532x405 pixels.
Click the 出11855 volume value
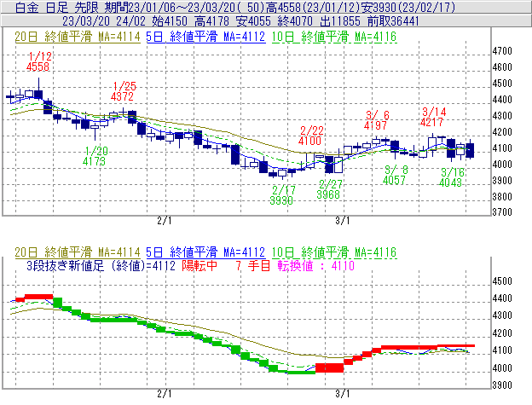(x=340, y=21)
